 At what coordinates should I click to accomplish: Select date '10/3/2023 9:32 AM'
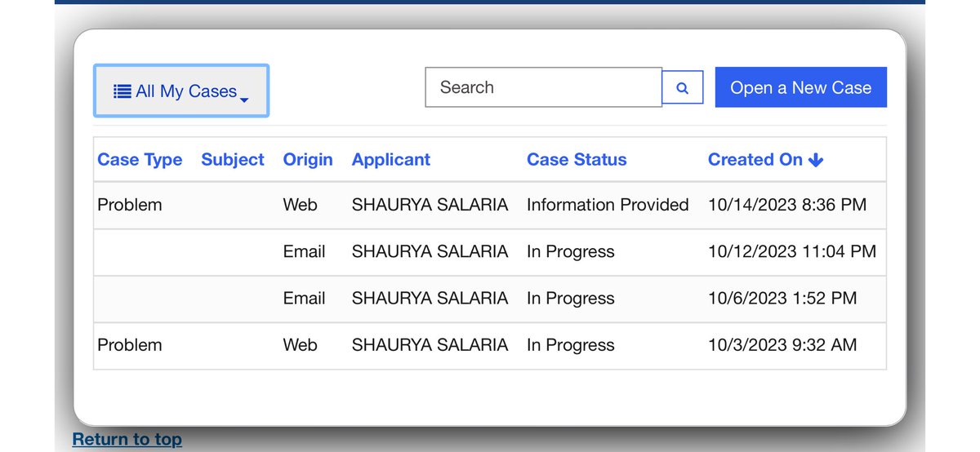782,345
